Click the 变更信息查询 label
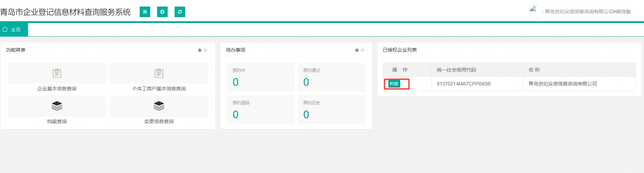The image size is (644, 173). pos(159,121)
